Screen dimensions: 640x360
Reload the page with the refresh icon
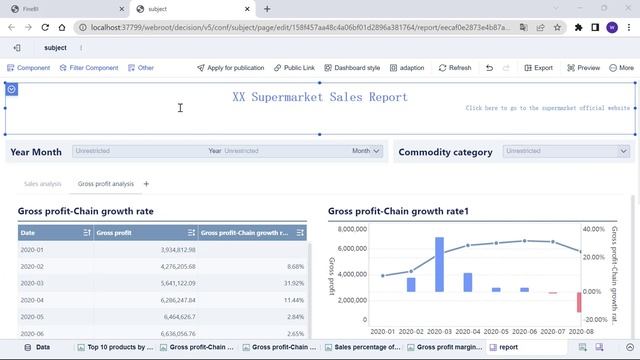[x=45, y=27]
